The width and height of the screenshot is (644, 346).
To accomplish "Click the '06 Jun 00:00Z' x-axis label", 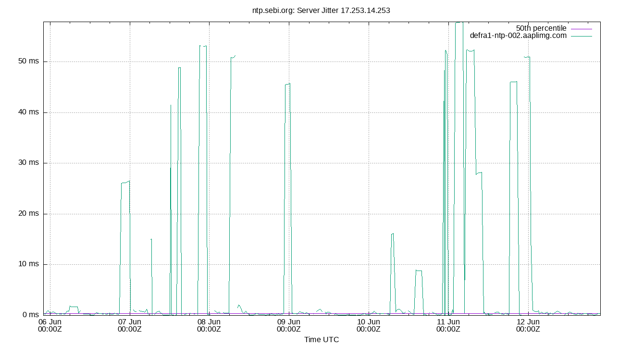I will tap(50, 325).
